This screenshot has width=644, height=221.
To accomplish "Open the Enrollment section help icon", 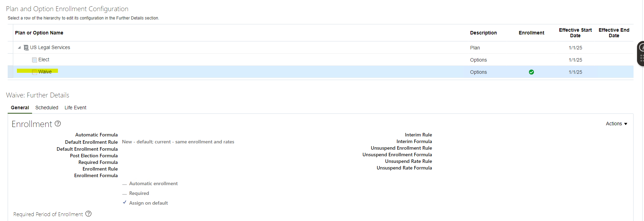I will point(58,124).
